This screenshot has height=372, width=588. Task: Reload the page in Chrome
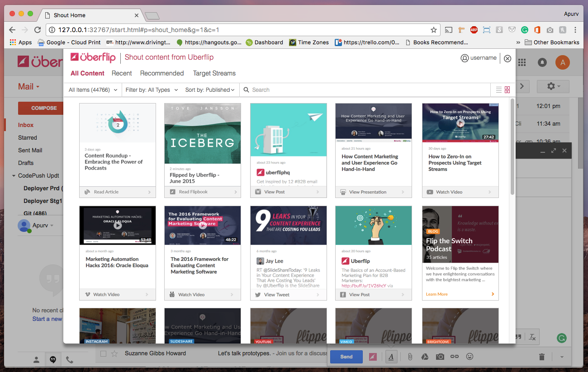(37, 30)
